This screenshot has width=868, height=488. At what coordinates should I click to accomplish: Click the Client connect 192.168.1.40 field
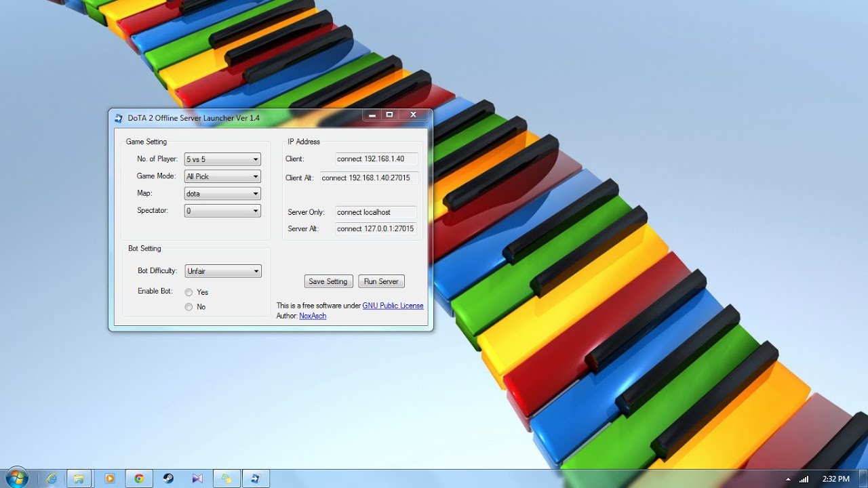376,159
